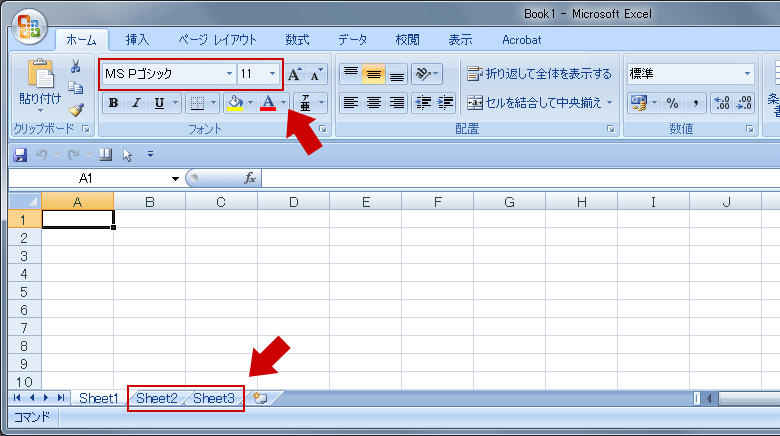Viewport: 780px width, 436px height.
Task: Increase font size with large A
Action: tap(294, 74)
